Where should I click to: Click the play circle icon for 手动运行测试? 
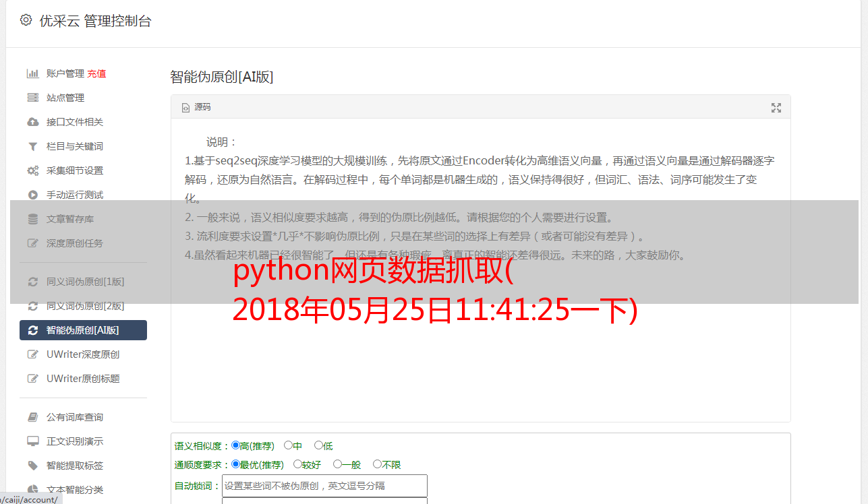click(32, 195)
